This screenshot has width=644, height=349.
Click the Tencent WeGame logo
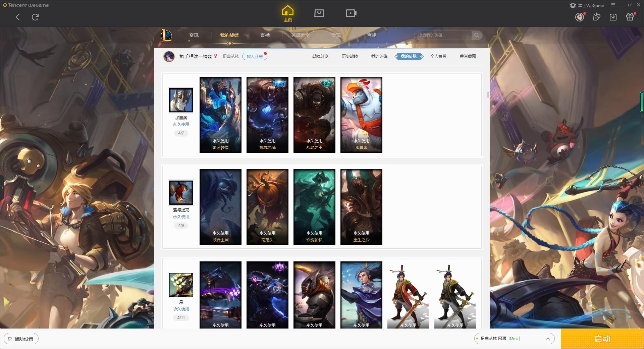26,5
